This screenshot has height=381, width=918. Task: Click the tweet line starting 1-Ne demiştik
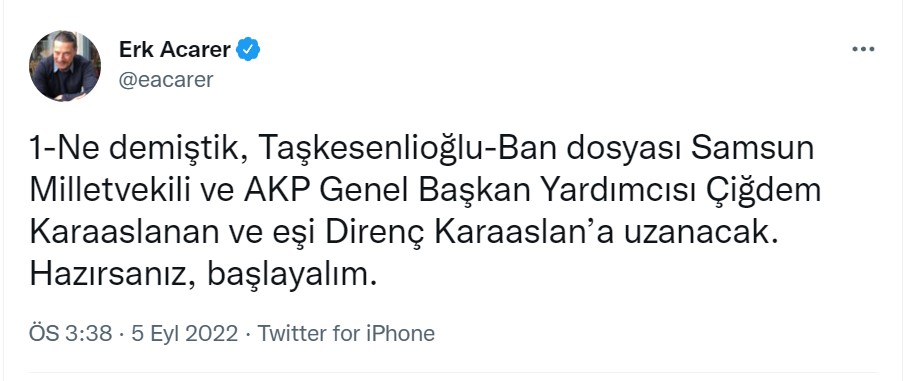(x=422, y=150)
